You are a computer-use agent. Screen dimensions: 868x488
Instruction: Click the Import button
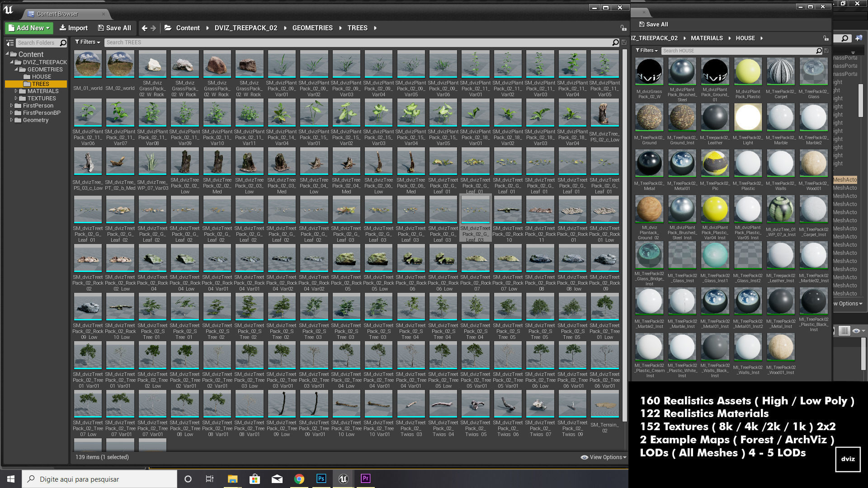(74, 28)
